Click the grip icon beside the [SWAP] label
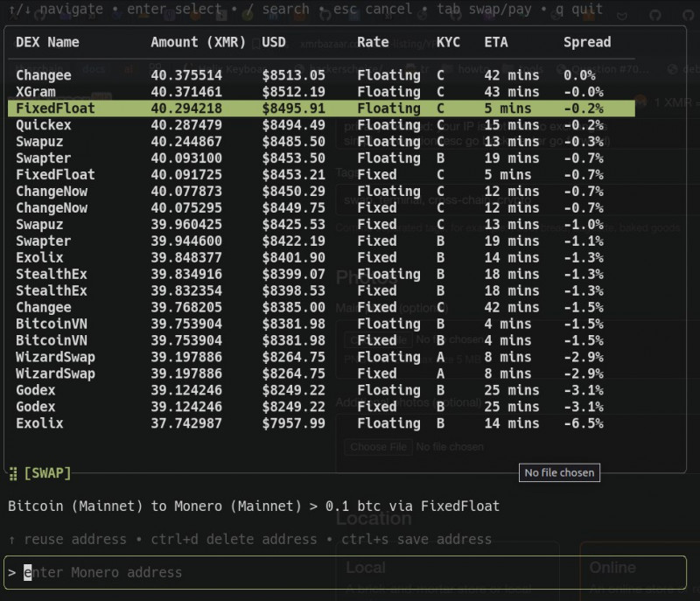The width and height of the screenshot is (700, 601). pyautogui.click(x=13, y=473)
